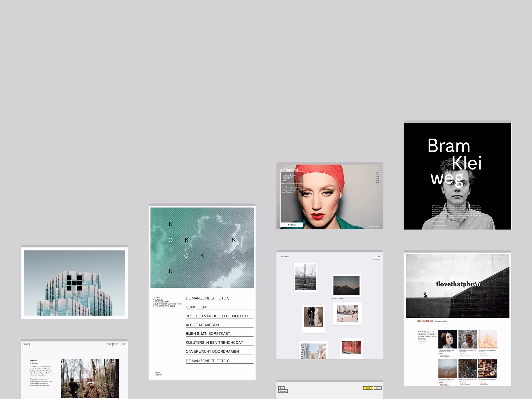Open the Bram Kleiweg portfolio thumbnail
Image resolution: width=532 pixels, height=399 pixels.
(x=458, y=176)
